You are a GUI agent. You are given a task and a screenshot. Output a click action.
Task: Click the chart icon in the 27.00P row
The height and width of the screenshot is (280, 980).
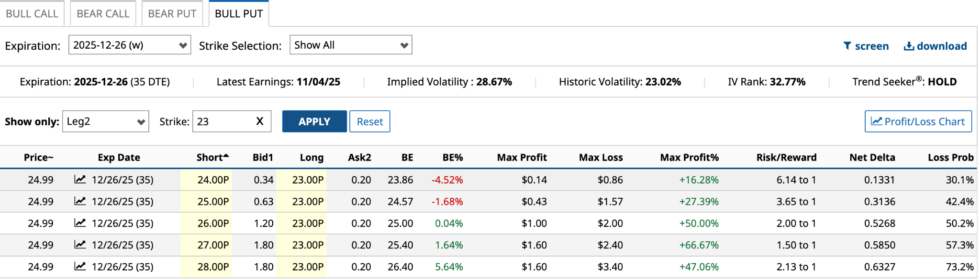(80, 245)
